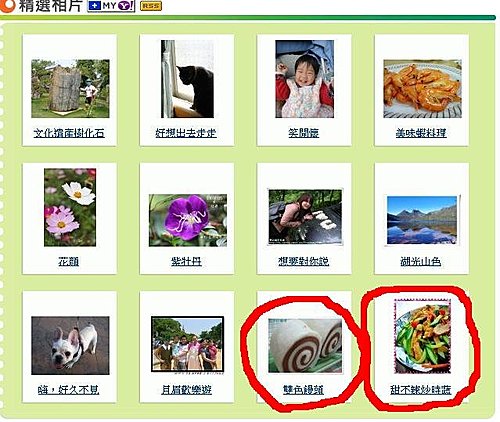Image resolution: width=500 pixels, height=422 pixels.
Task: Click the 湖光山色 caption link
Action: pos(421,262)
